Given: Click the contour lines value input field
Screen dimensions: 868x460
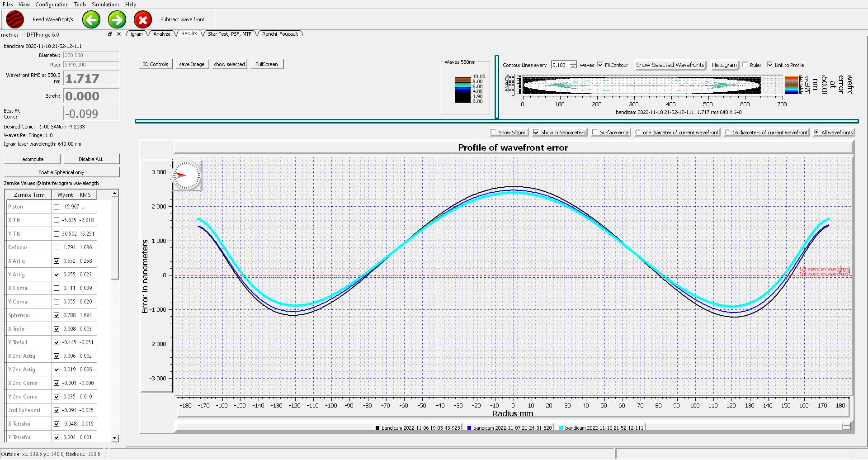Looking at the screenshot, I should tap(560, 65).
